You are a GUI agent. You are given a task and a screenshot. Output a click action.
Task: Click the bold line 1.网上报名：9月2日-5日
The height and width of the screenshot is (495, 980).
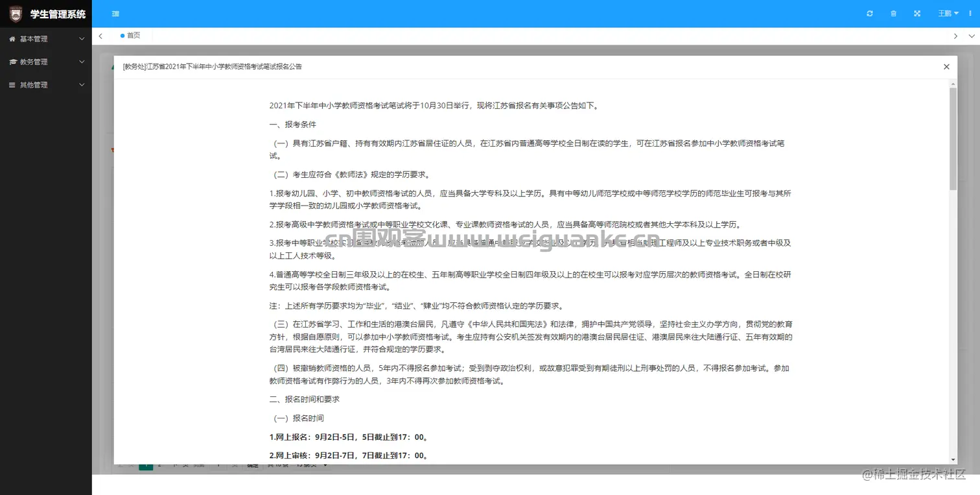click(x=349, y=437)
